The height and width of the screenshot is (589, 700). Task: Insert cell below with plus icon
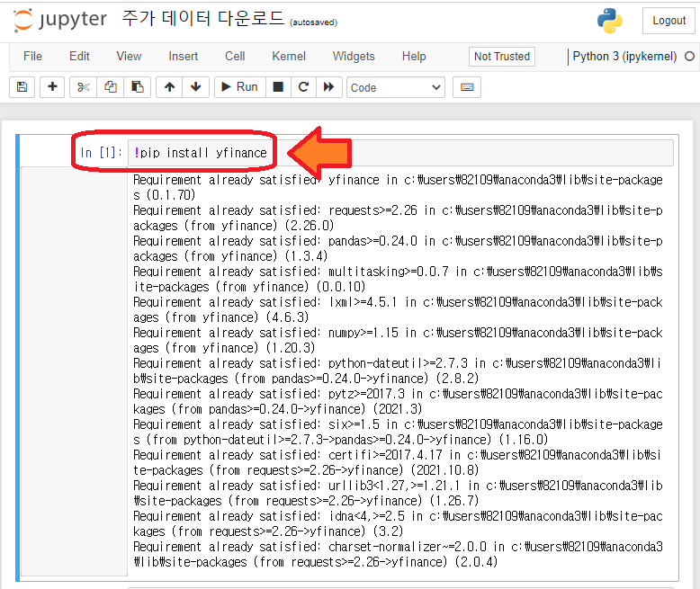(52, 87)
